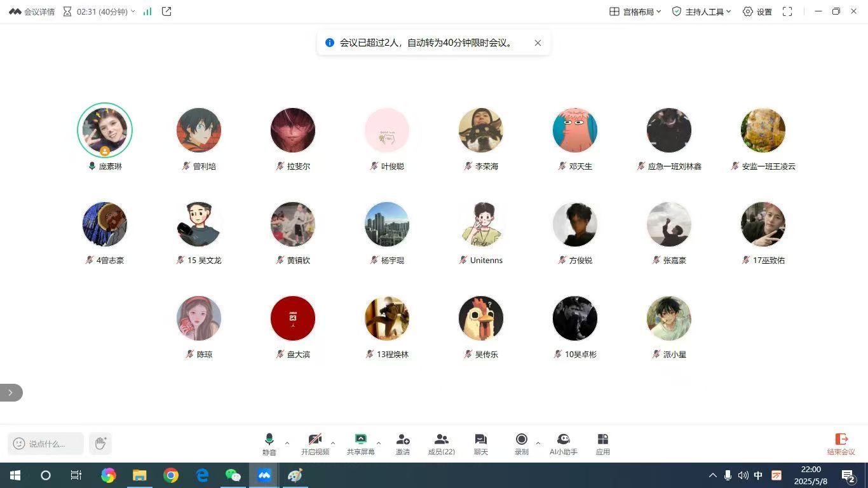Click the name label 10吴卓彬
868x488 pixels.
(581, 355)
